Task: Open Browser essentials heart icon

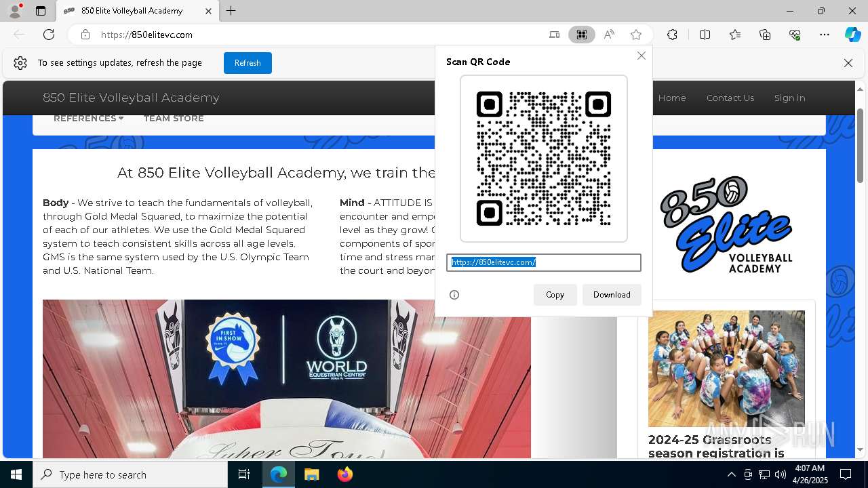Action: pyautogui.click(x=795, y=35)
